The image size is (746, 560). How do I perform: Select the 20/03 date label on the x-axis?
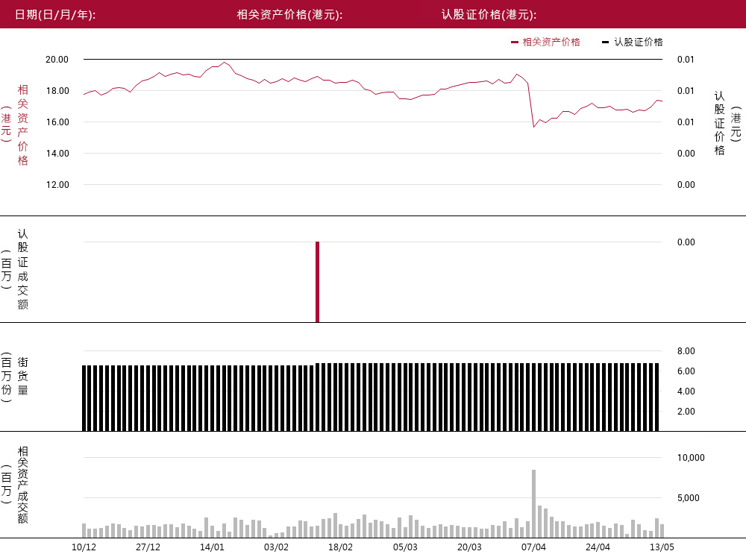point(469,547)
